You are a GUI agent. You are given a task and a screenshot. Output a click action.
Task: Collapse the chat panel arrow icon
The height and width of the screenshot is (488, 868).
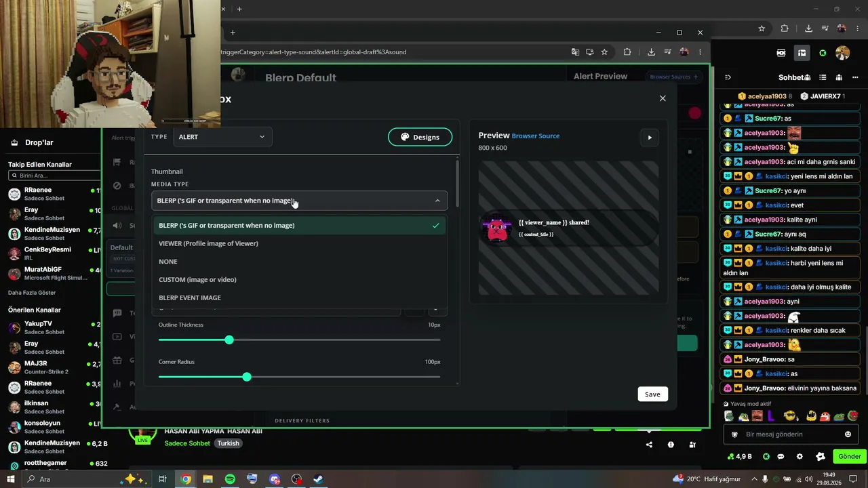pos(728,77)
